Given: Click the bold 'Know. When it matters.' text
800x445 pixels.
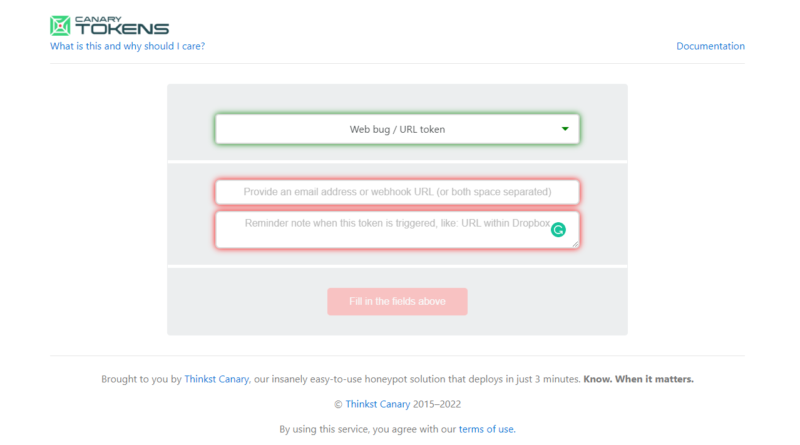Looking at the screenshot, I should point(638,379).
